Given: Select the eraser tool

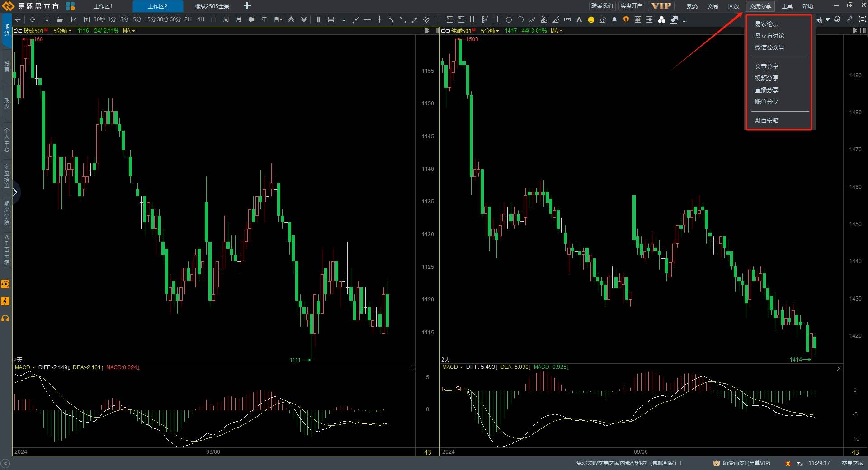Looking at the screenshot, I should click(603, 19).
